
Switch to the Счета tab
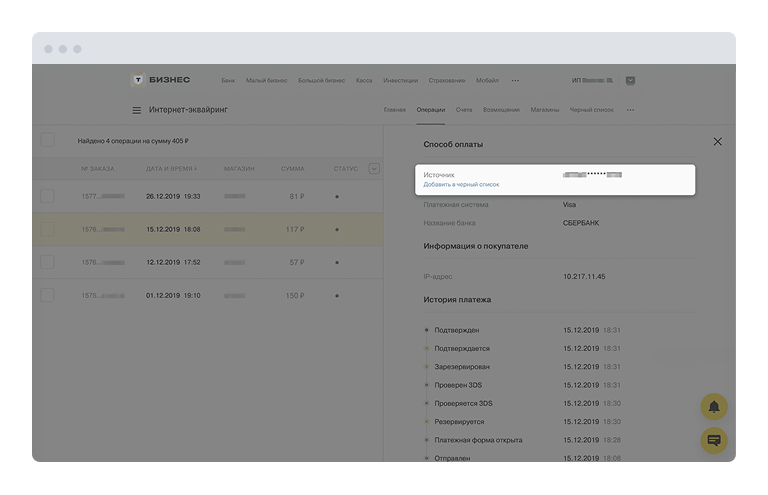pos(464,110)
